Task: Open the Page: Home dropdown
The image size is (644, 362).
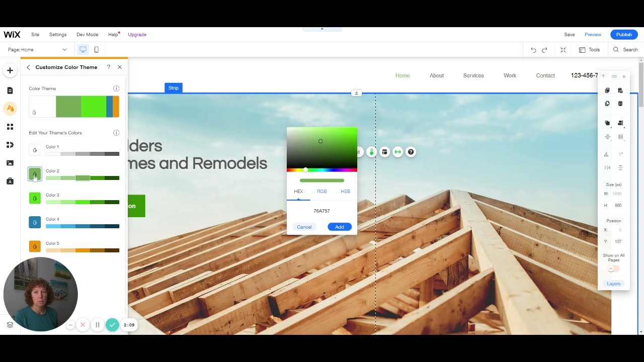Action: point(37,50)
